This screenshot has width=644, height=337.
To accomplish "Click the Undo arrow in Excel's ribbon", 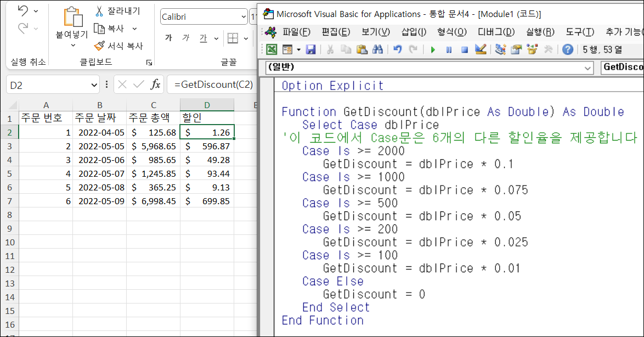I will [x=22, y=10].
